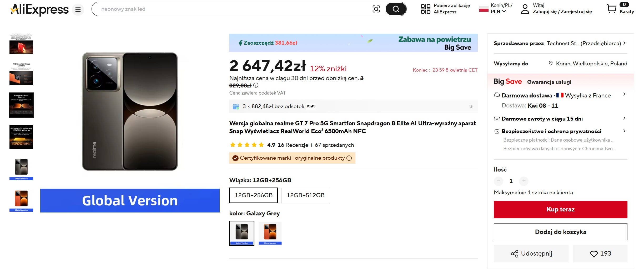Click the Zaloguj się / Zarejestruj się link
This screenshot has width=644, height=275.
point(562,12)
